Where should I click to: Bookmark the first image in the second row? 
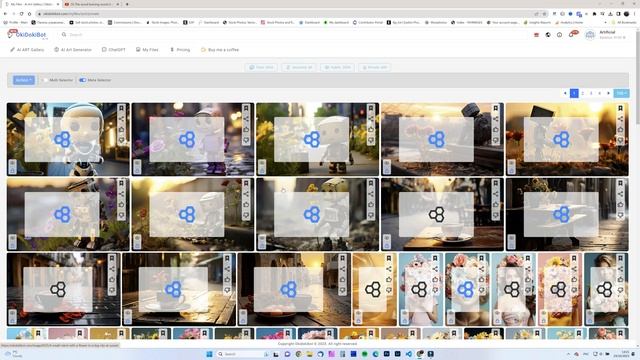[121, 183]
